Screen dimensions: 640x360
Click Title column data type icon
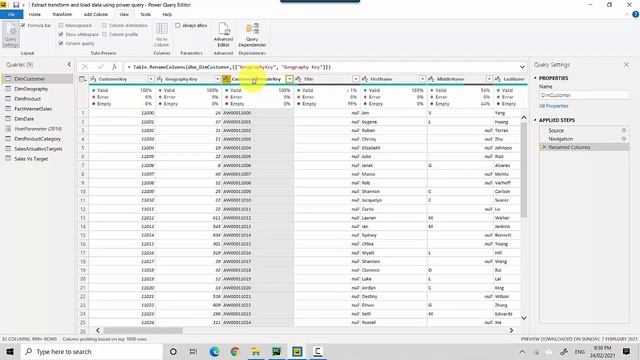(x=298, y=79)
